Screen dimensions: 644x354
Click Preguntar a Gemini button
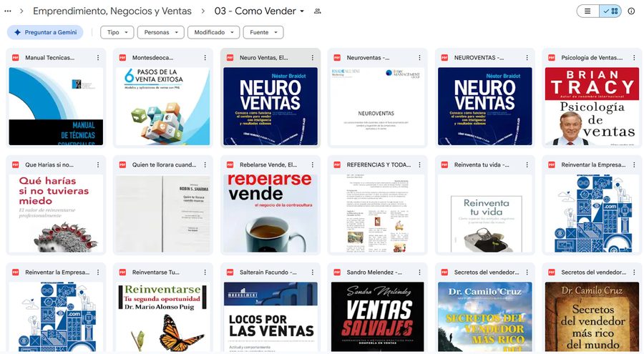[x=45, y=32]
